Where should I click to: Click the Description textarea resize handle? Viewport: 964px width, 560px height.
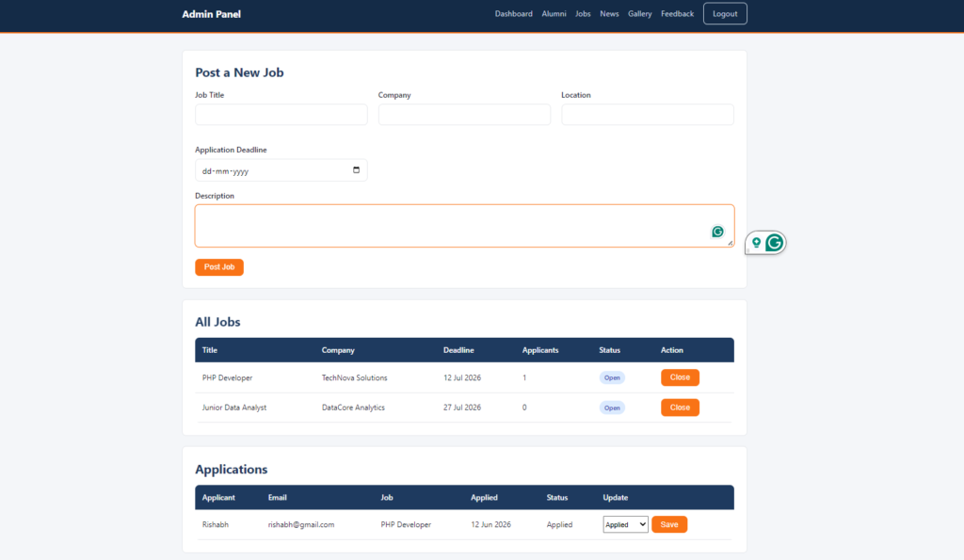[731, 244]
